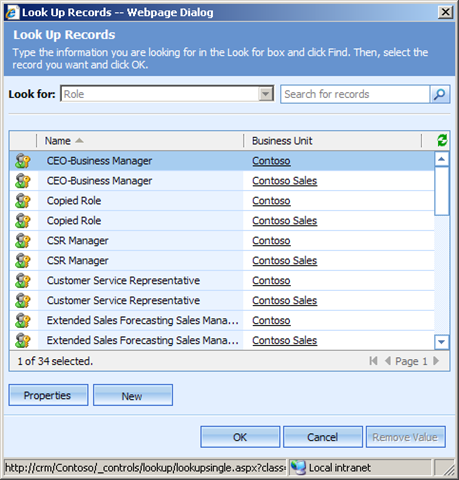This screenshot has height=480, width=459.
Task: Click the vertical scrollbar thumb
Action: pyautogui.click(x=442, y=191)
